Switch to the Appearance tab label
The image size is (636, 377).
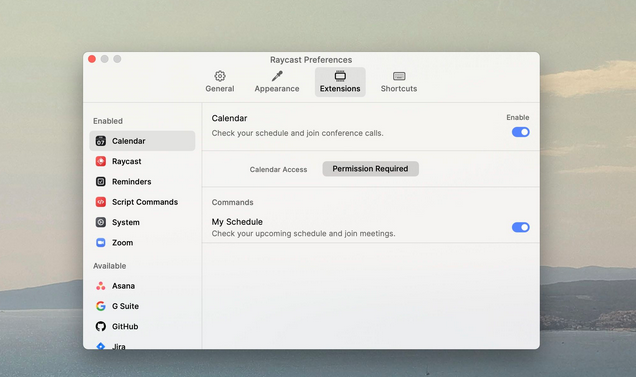point(277,88)
